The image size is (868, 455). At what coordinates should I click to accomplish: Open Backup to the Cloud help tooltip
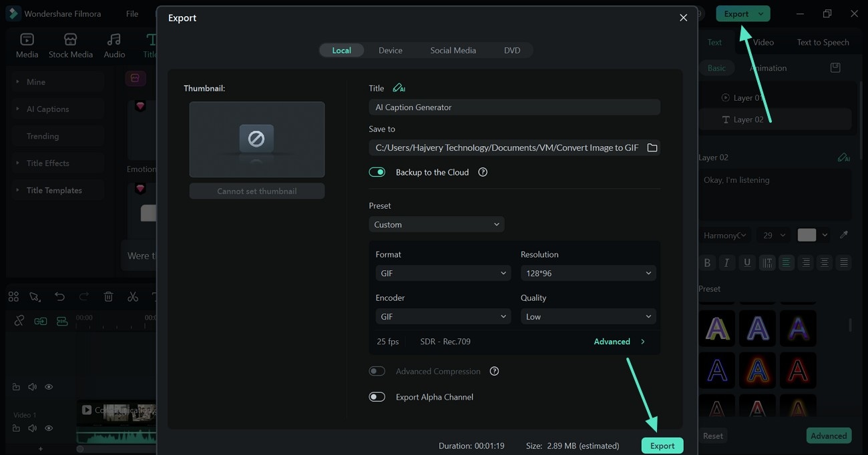[483, 172]
